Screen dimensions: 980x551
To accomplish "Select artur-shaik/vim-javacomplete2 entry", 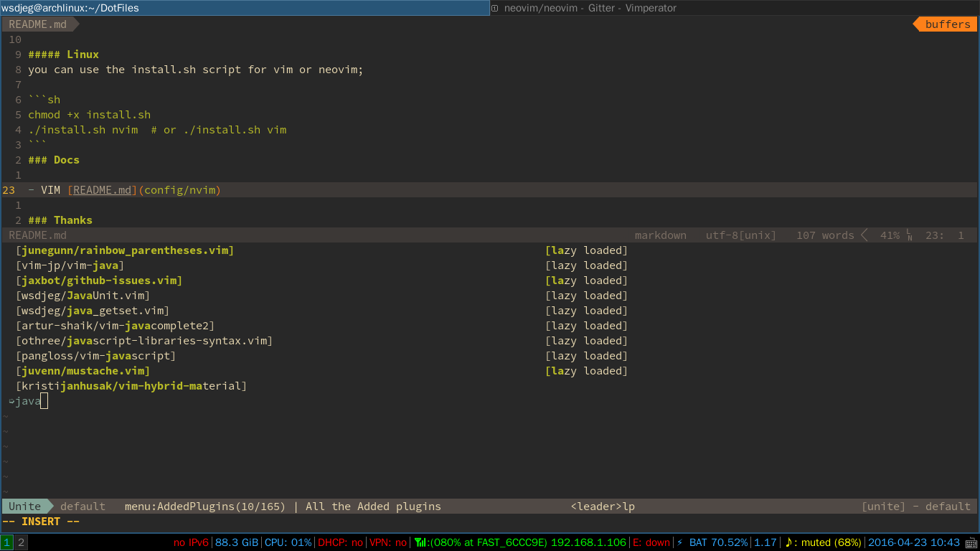I will (115, 326).
